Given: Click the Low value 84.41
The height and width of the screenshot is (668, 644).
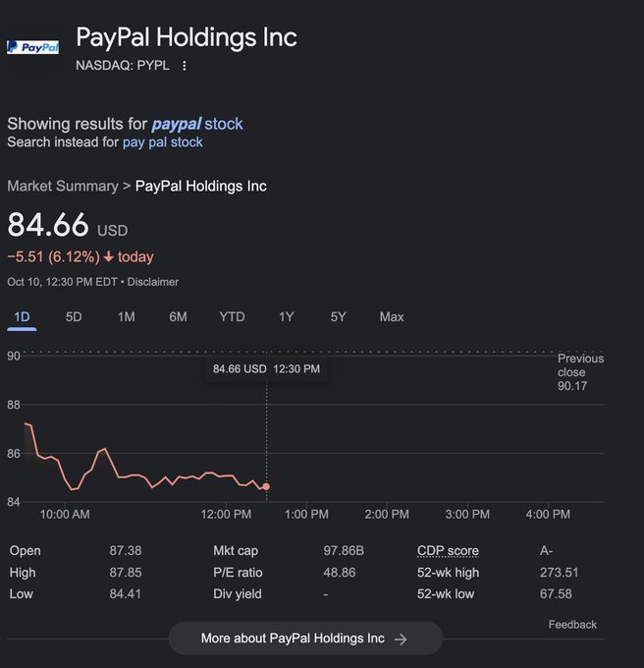Looking at the screenshot, I should click(125, 594).
